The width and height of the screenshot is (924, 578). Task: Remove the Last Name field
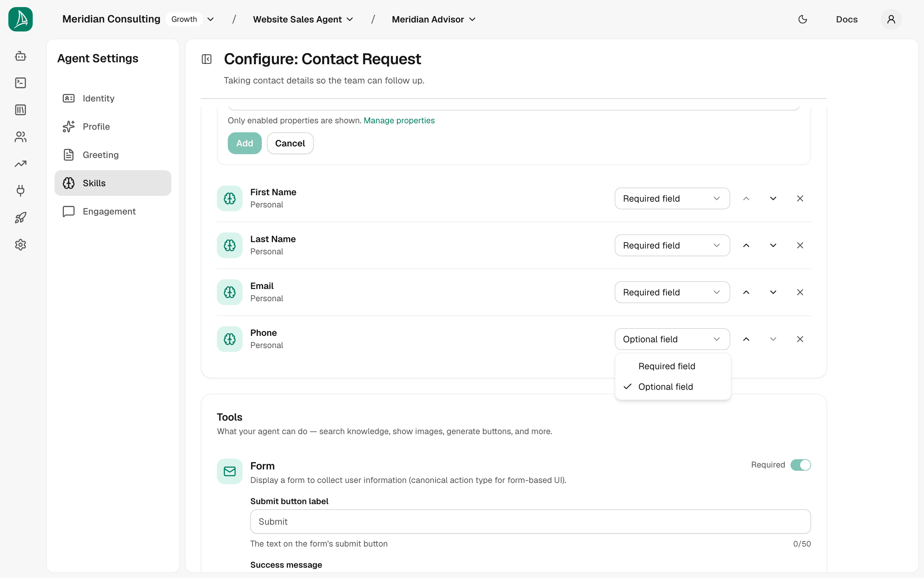(800, 245)
